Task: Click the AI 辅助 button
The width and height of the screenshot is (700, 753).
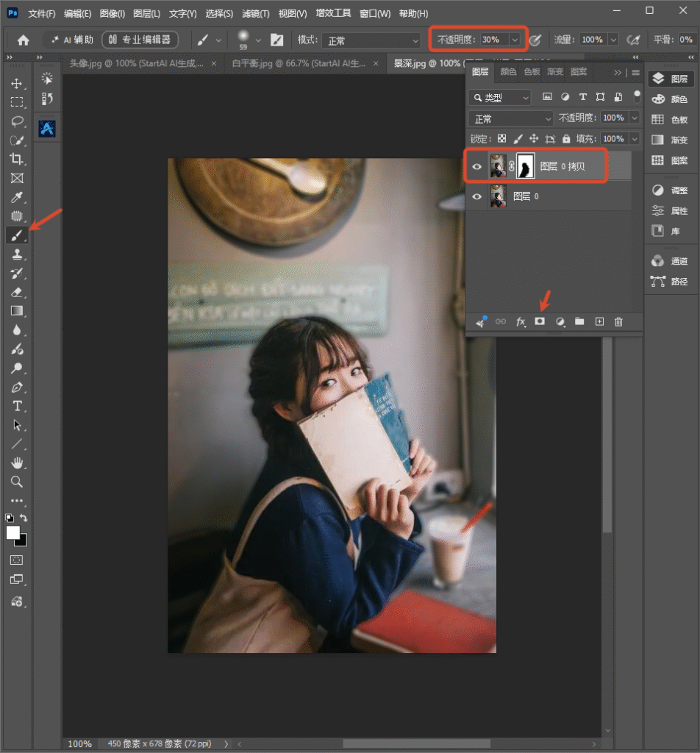Action: 73,40
